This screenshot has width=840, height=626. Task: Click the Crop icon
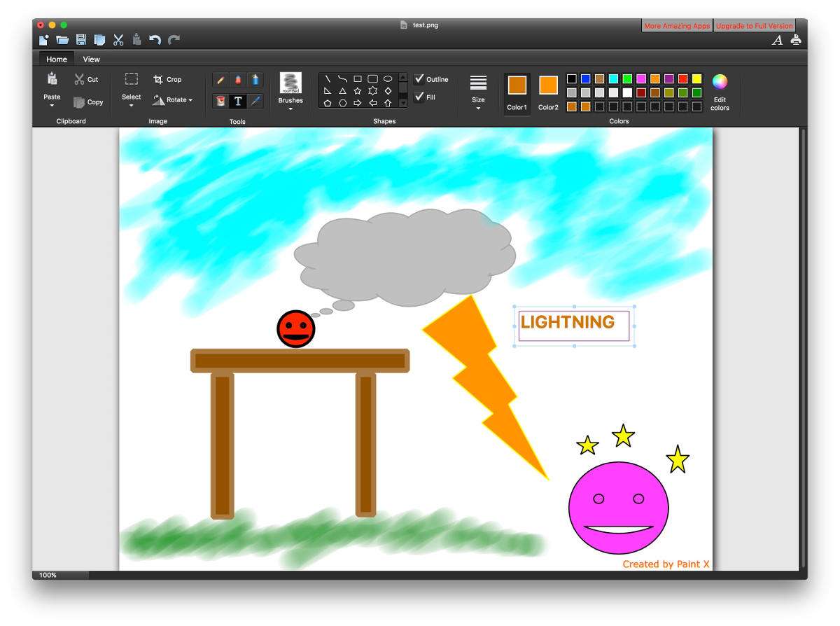158,80
